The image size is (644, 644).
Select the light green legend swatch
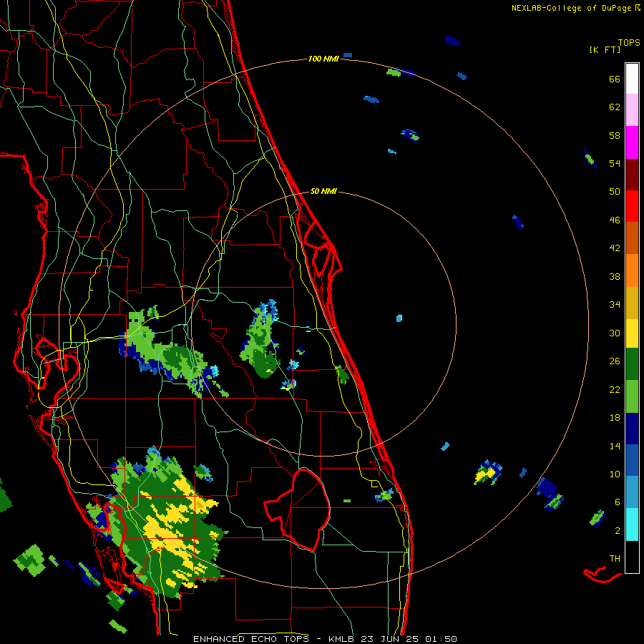click(x=632, y=396)
